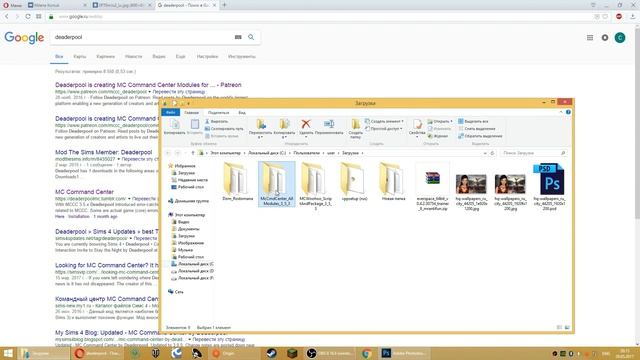Collapse the Explorer ribbon with the chevron
640x360 pixels.
(x=561, y=112)
